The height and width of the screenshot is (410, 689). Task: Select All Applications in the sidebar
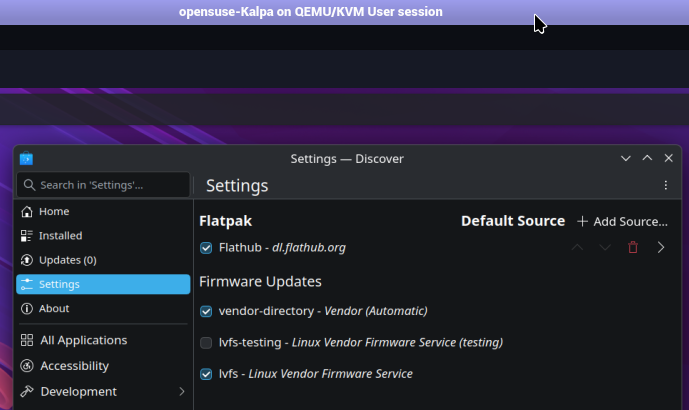tap(83, 340)
